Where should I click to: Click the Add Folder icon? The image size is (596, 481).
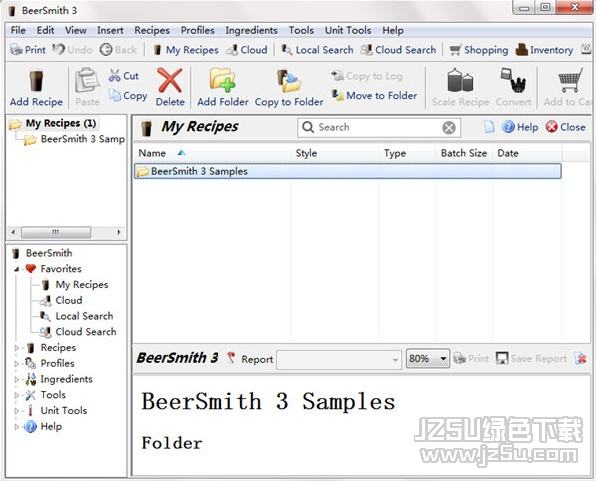pos(222,80)
